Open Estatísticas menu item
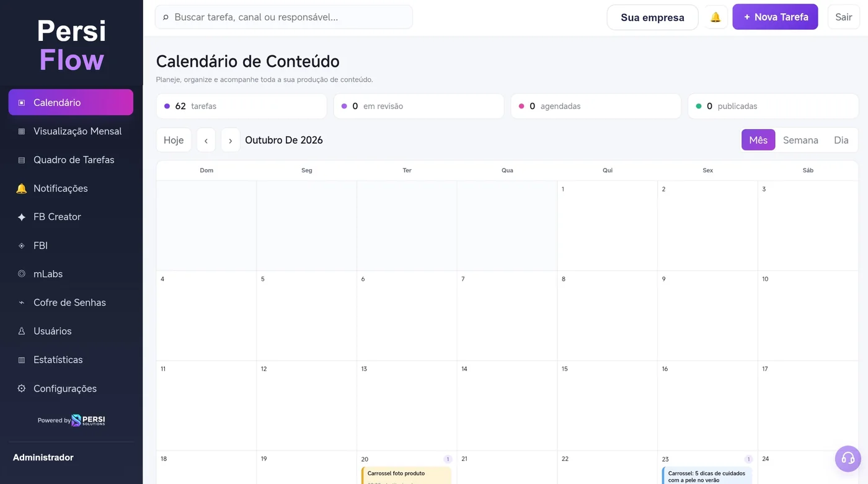 71,359
